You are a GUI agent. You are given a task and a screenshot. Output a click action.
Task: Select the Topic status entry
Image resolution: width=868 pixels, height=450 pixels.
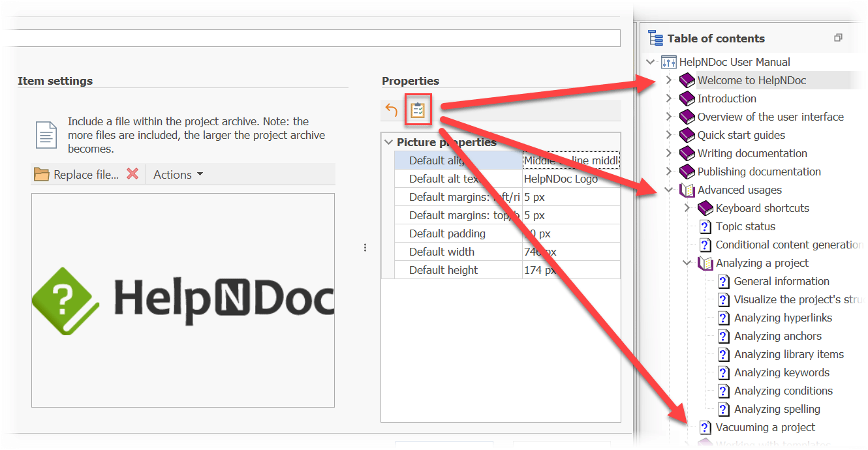point(745,226)
